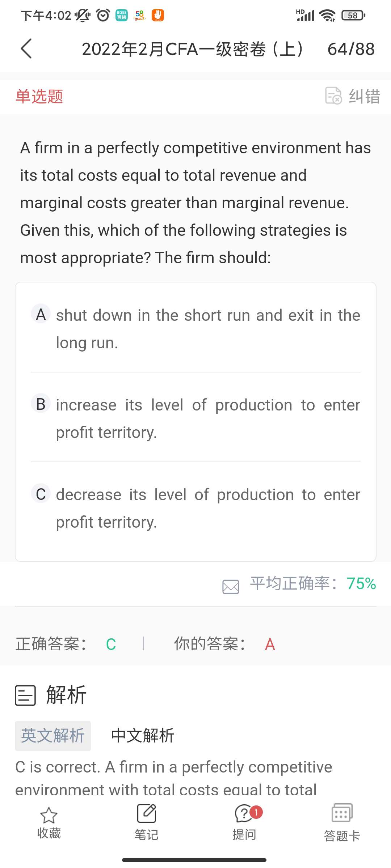
Task: Tap the home gesture bar
Action: pos(194,860)
